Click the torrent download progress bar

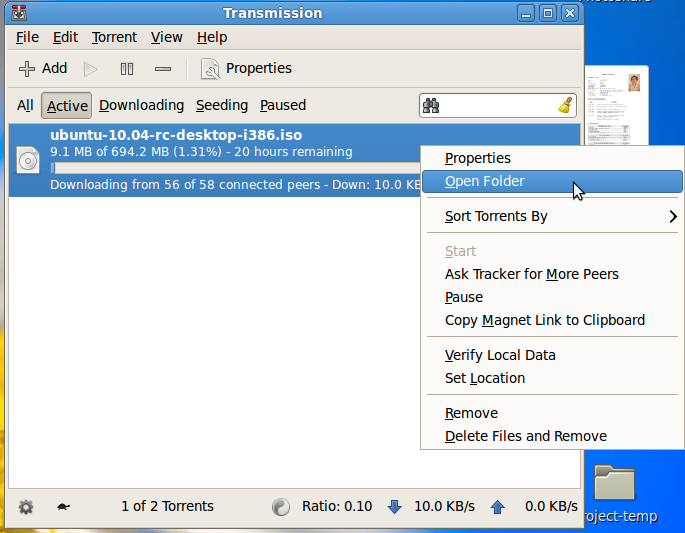click(x=235, y=168)
